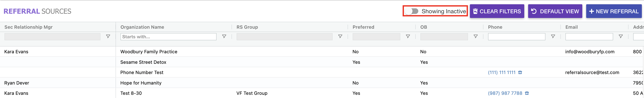Click the Clear Filters button
The height and width of the screenshot is (98, 644).
point(497,11)
